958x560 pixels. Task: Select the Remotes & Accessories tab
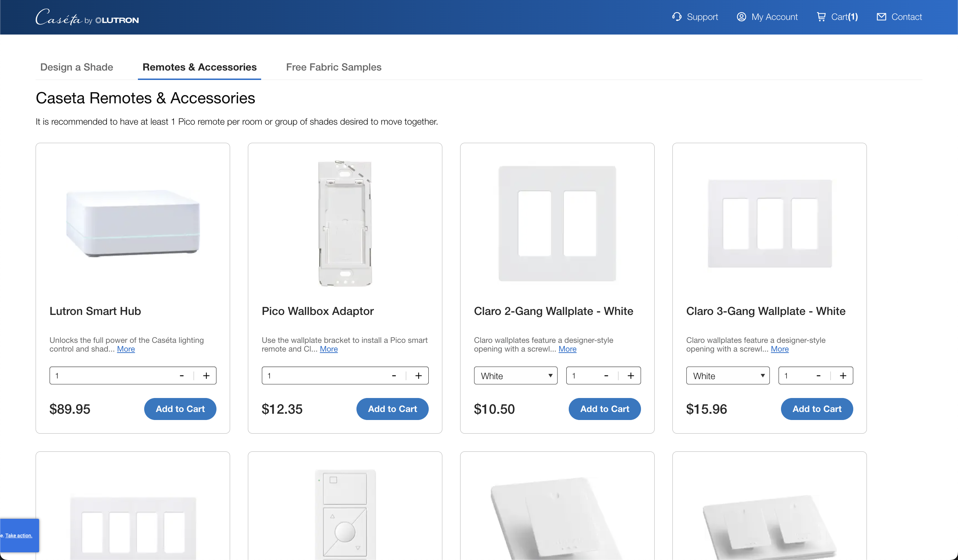[199, 67]
